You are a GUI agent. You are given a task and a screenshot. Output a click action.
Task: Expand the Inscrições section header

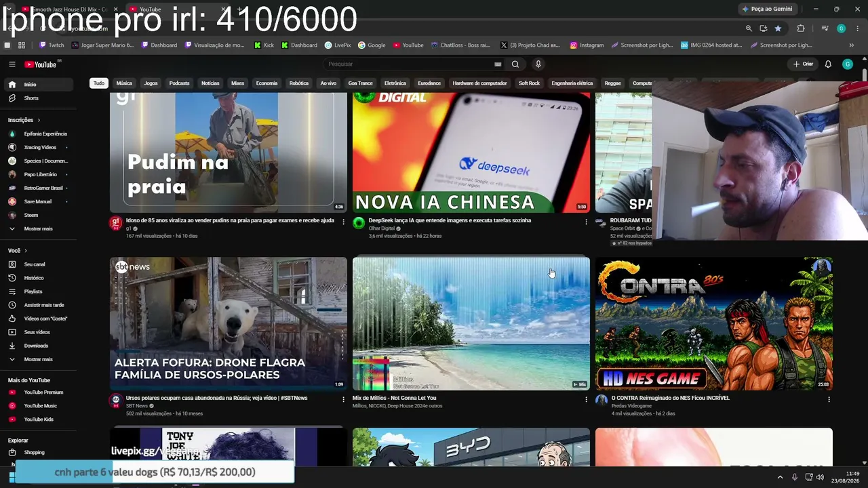tap(24, 120)
